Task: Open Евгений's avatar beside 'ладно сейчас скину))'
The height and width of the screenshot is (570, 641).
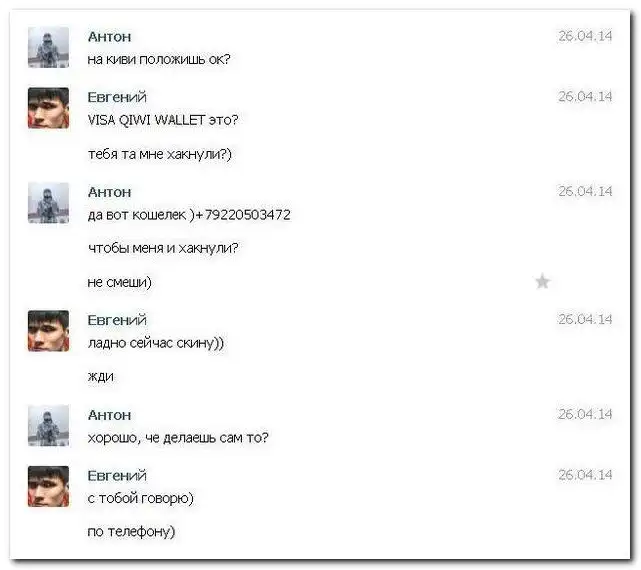Action: click(x=48, y=331)
